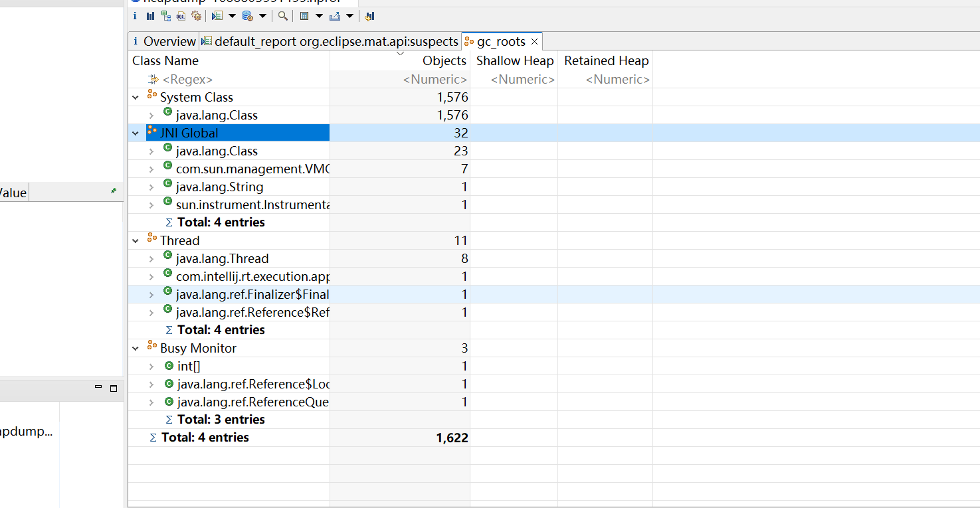Open the export toolbar dropdown arrow
980x508 pixels.
[349, 16]
